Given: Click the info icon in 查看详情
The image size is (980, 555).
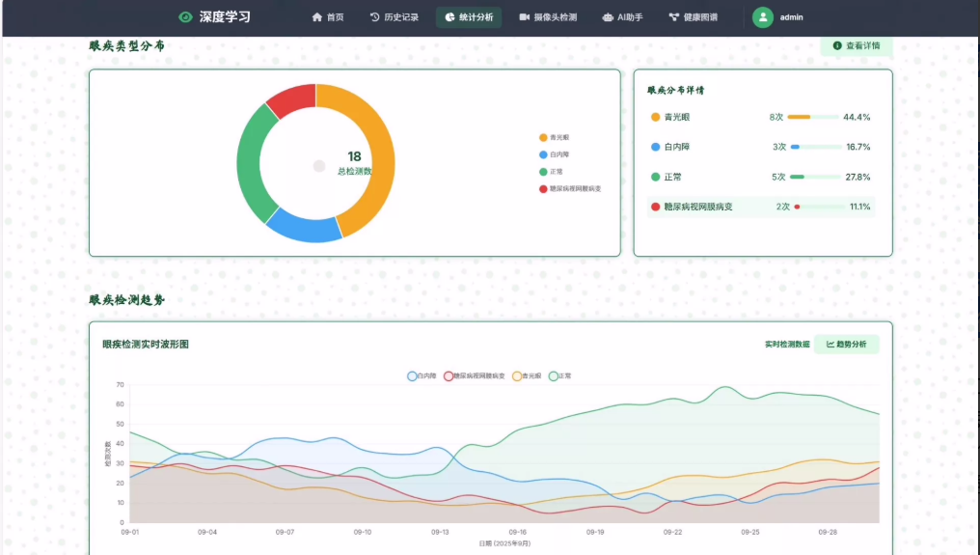Looking at the screenshot, I should point(837,45).
